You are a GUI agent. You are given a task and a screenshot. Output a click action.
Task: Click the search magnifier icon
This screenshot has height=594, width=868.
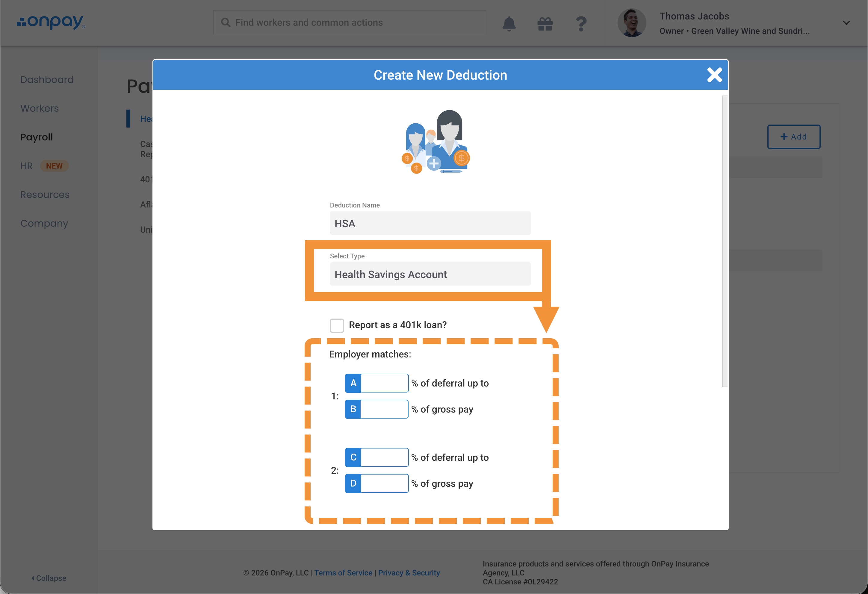(226, 23)
